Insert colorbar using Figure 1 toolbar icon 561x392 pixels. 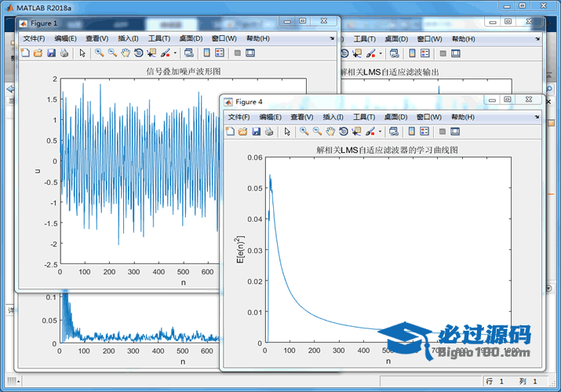pyautogui.click(x=207, y=53)
